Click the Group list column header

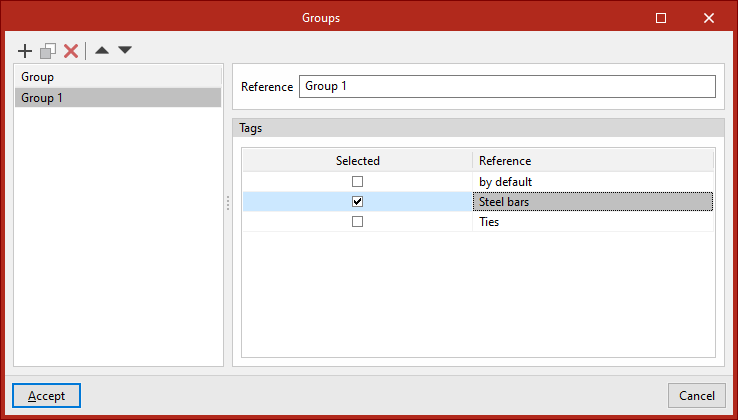point(117,77)
